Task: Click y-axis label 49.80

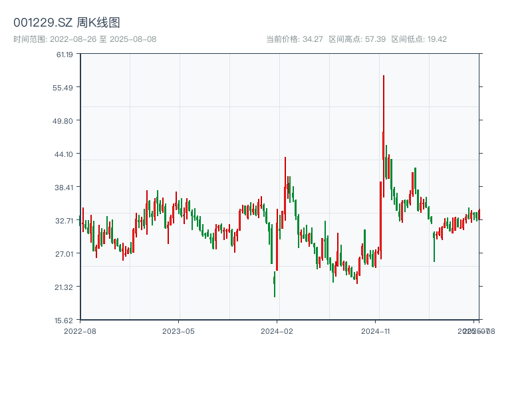Action: tap(63, 121)
